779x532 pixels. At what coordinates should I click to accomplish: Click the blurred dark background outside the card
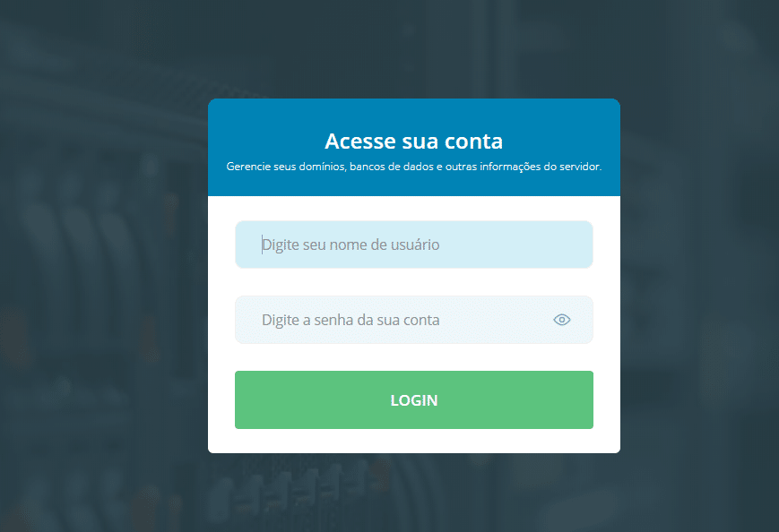coord(100,266)
